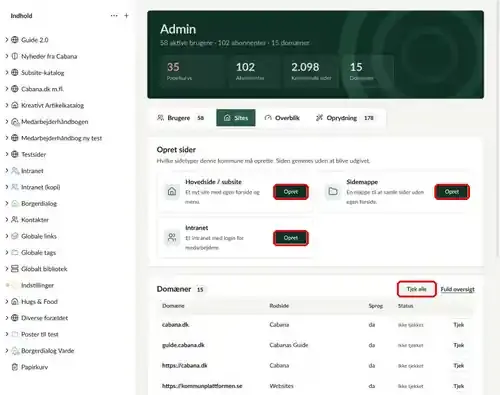Select the Globale links icon
500x395 pixels.
point(15,236)
